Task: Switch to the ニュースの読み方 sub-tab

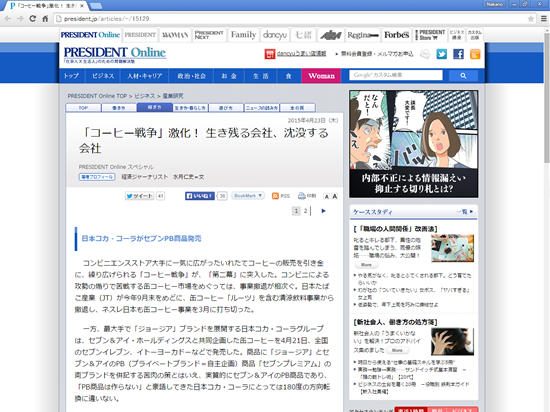Action: pyautogui.click(x=262, y=108)
